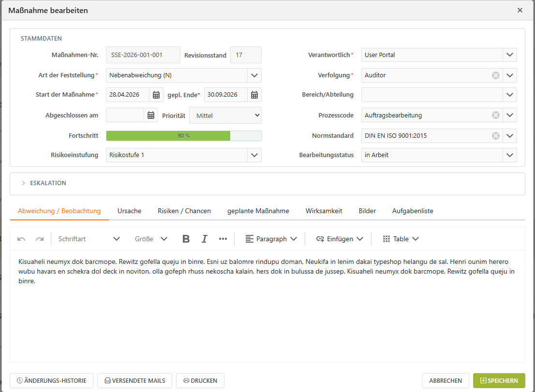Screen dimensions: 535x392
Task: Open Normstandard dropdown arrow
Action: point(510,136)
